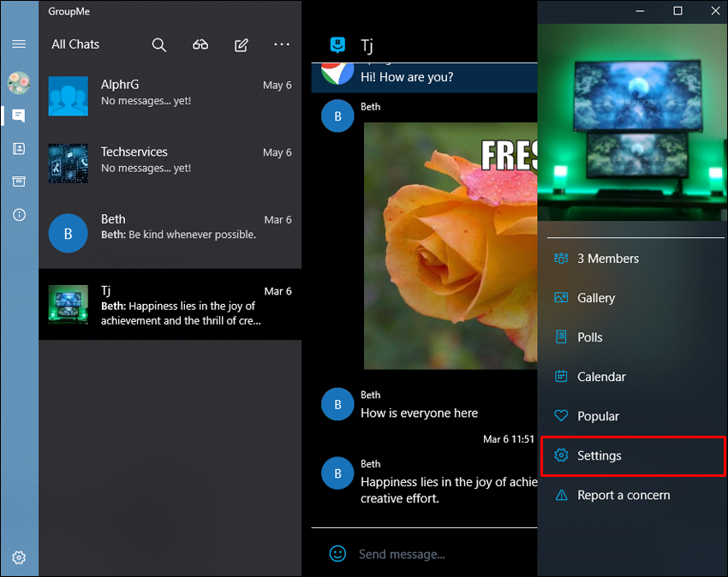The width and height of the screenshot is (728, 577).
Task: Open the hamburger navigation menu
Action: tap(19, 45)
